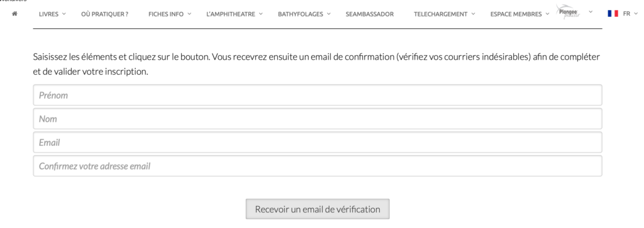The image size is (644, 228).
Task: Focus the Prénom input field
Action: click(318, 95)
